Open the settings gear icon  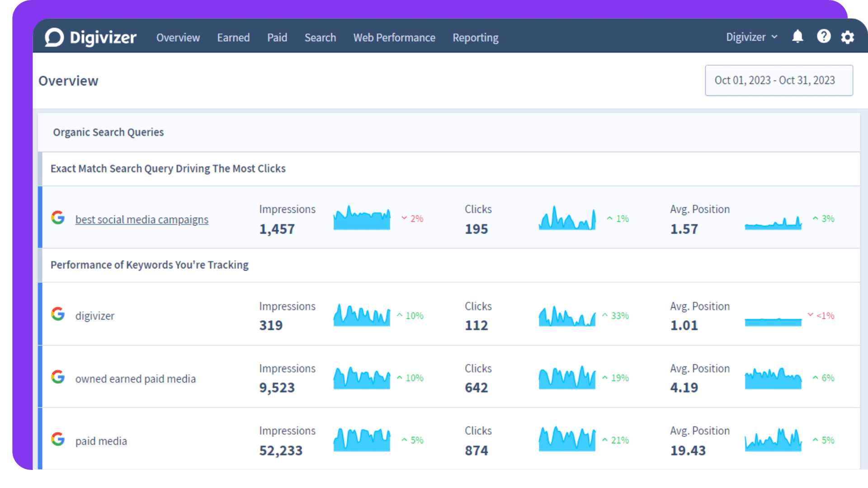848,37
